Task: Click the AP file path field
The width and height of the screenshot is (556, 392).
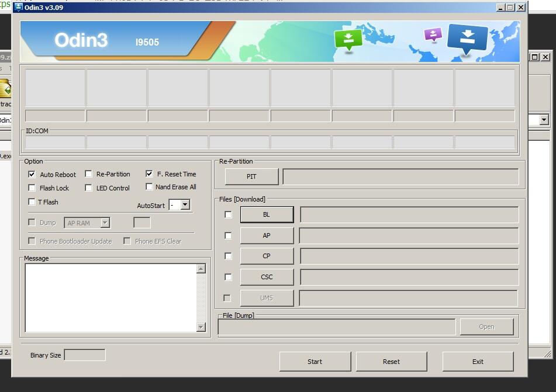Action: coord(409,235)
